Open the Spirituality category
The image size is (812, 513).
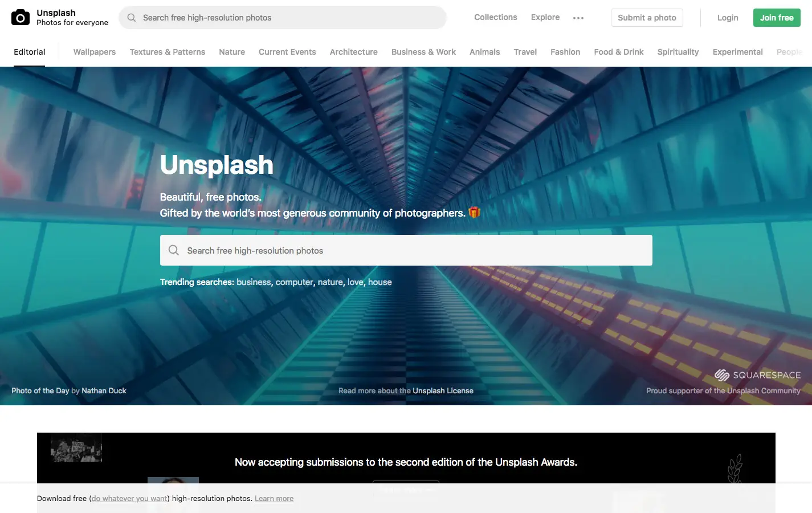678,52
